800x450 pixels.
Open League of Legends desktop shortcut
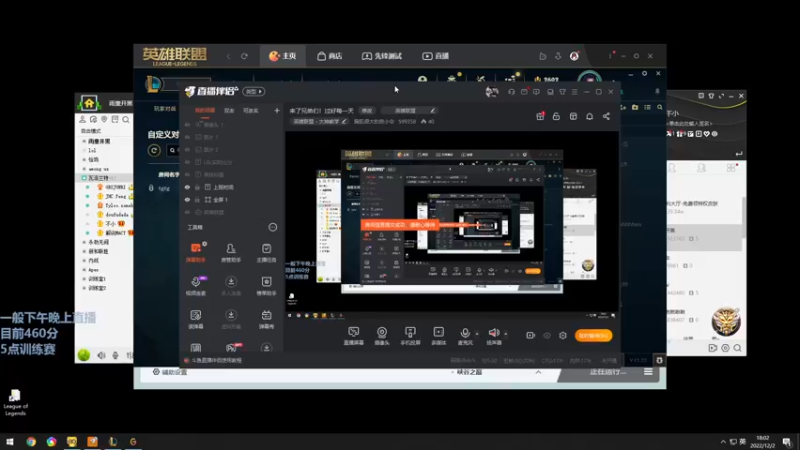click(x=15, y=402)
